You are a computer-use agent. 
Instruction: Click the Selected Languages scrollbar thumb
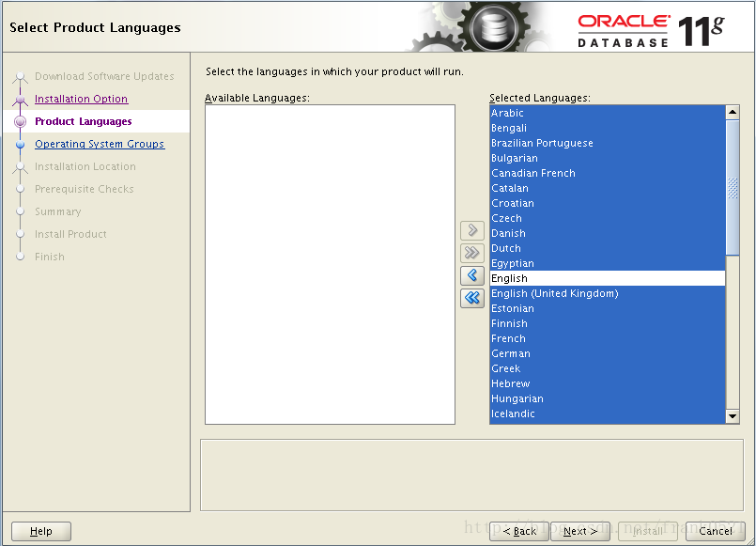tap(733, 188)
